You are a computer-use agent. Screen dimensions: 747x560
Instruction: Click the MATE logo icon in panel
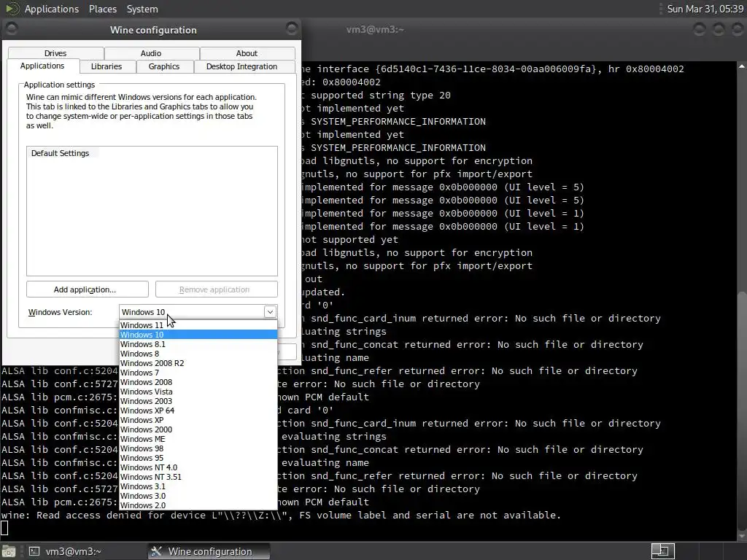(12, 9)
